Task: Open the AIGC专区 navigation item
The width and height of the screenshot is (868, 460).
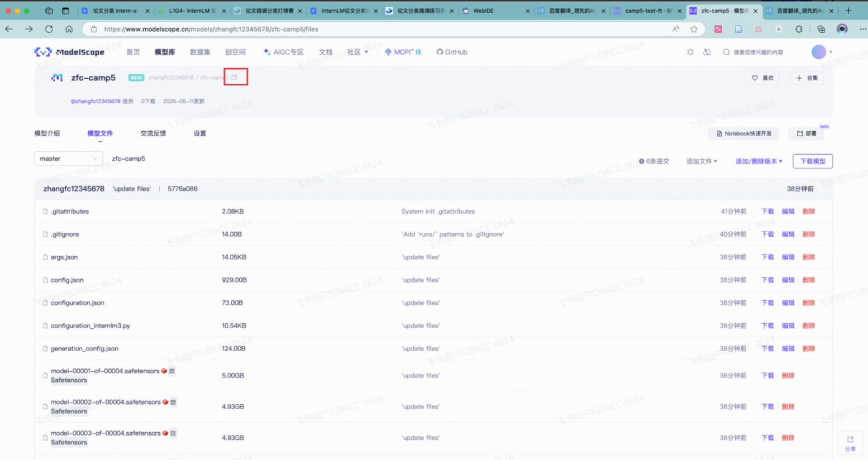Action: tap(283, 52)
